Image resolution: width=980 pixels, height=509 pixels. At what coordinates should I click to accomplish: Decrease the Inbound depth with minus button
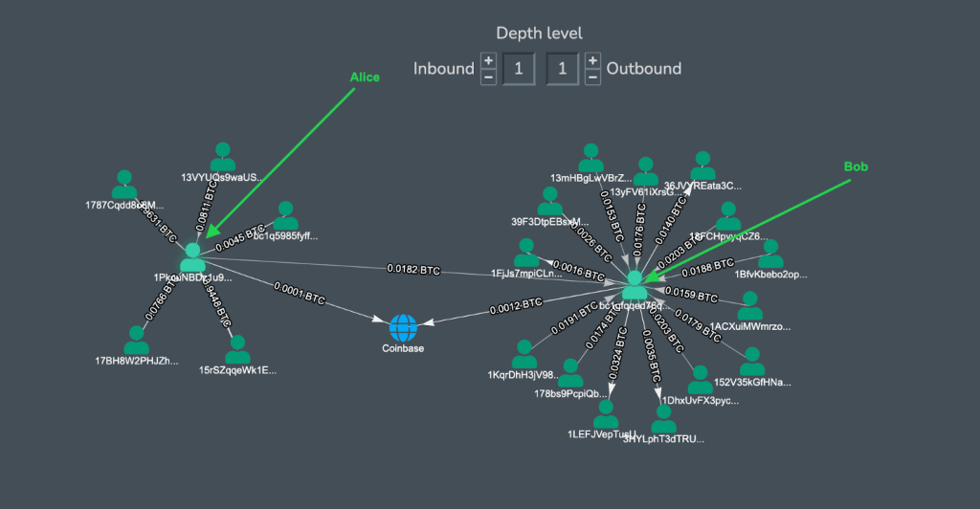coord(489,77)
